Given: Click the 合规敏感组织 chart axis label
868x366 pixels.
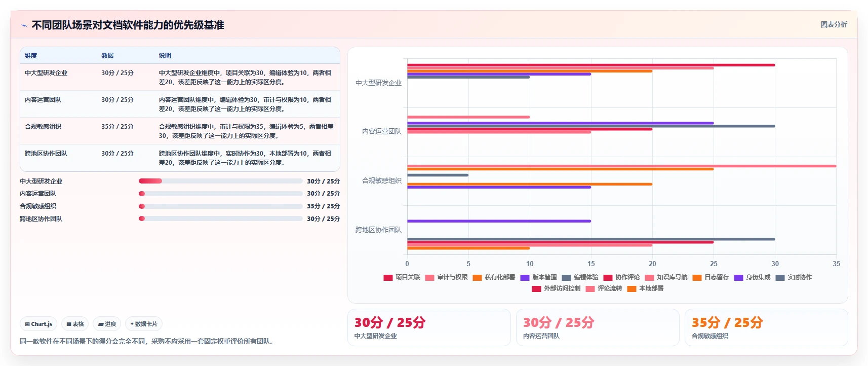Looking at the screenshot, I should point(381,180).
